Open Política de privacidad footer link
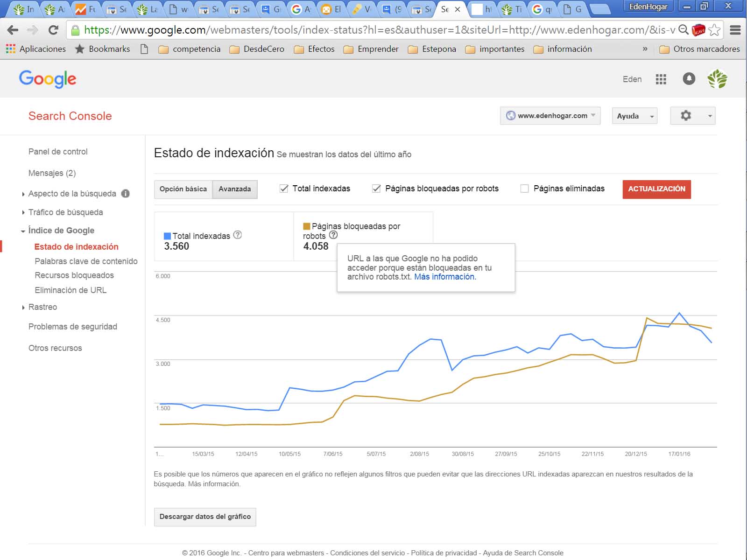The image size is (747, 560). (444, 553)
